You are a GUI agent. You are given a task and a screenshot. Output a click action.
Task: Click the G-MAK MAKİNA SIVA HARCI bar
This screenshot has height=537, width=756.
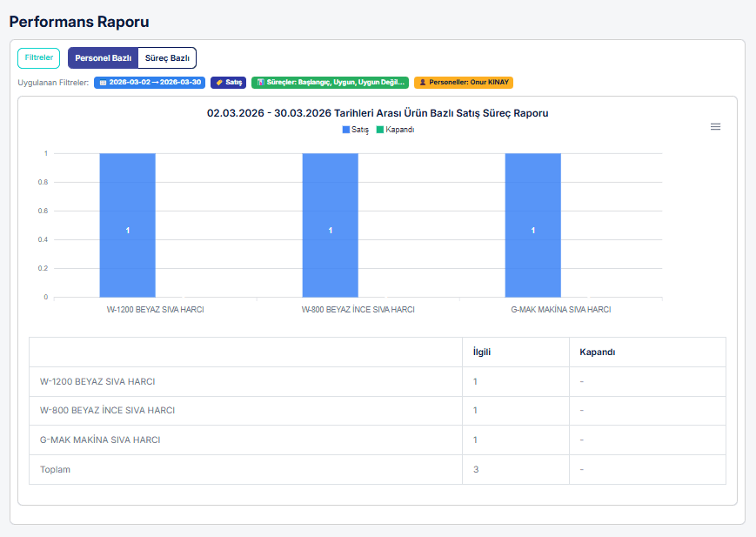[x=532, y=225]
